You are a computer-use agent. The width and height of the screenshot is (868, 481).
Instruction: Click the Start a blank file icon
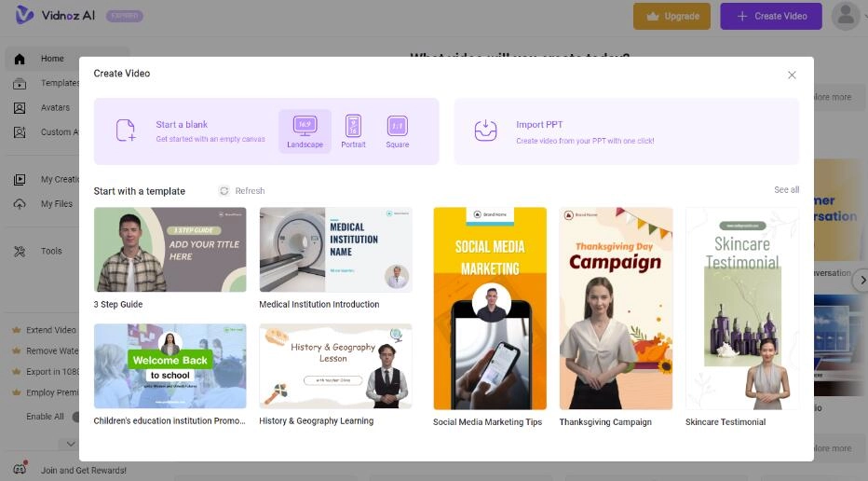pos(126,131)
